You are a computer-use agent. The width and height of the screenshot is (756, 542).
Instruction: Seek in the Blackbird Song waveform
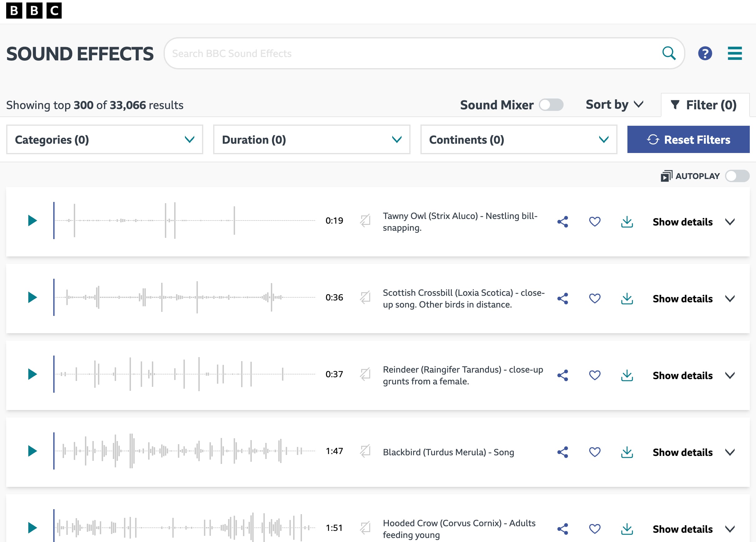pos(184,451)
